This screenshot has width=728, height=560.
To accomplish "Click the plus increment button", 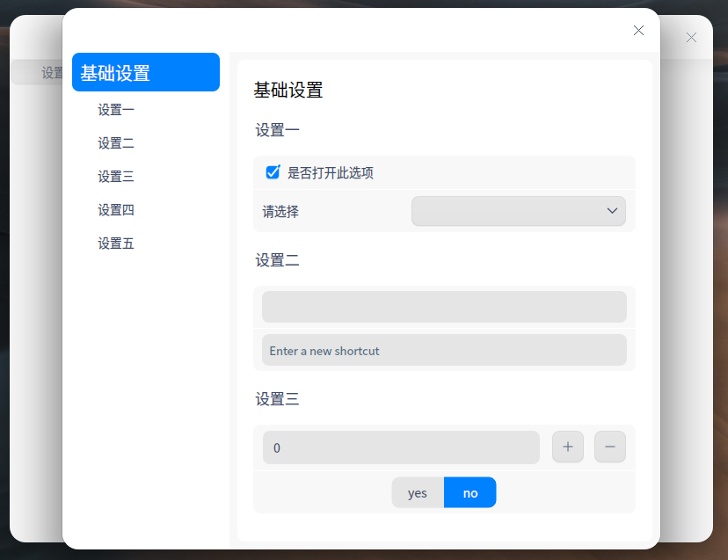I will (567, 447).
